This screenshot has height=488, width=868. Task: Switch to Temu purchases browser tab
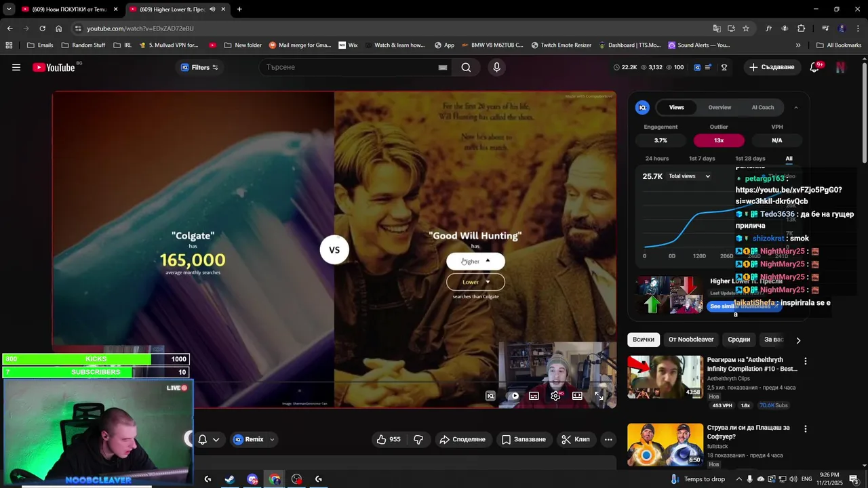(x=70, y=9)
